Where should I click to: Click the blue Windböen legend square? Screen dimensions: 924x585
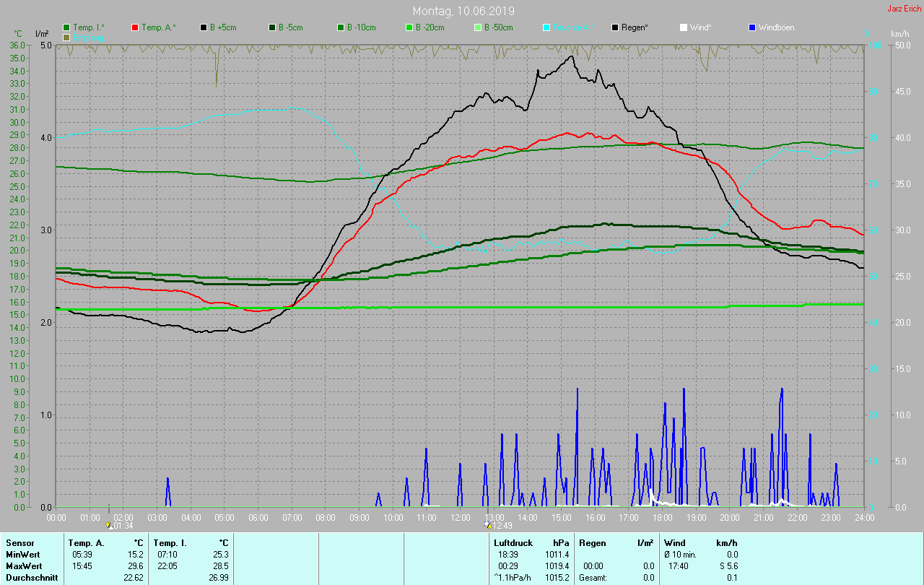752,27
